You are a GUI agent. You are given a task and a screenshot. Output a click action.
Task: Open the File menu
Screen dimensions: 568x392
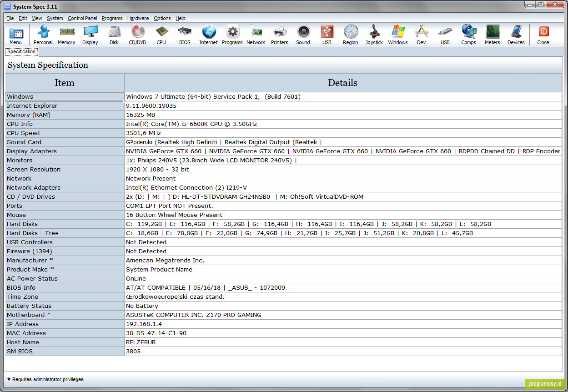tap(10, 18)
